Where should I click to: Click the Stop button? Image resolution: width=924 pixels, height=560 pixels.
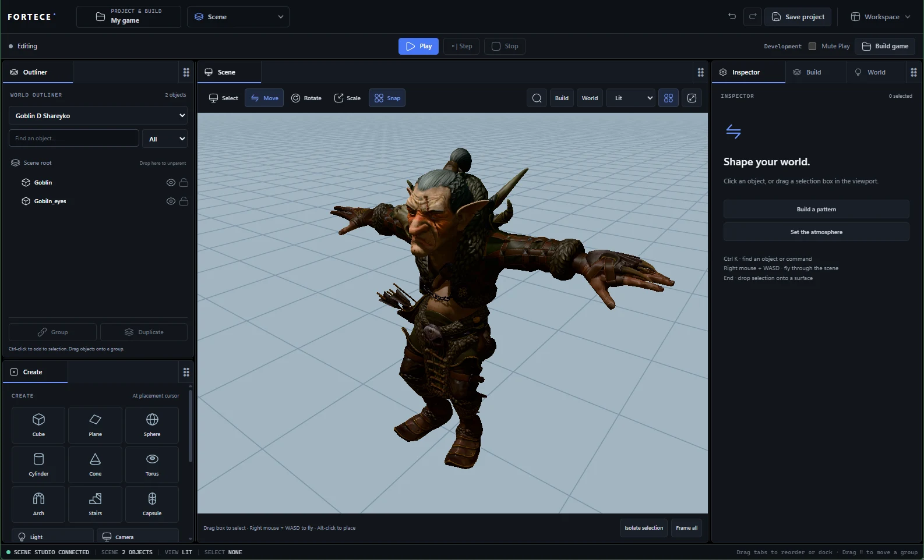(x=505, y=46)
